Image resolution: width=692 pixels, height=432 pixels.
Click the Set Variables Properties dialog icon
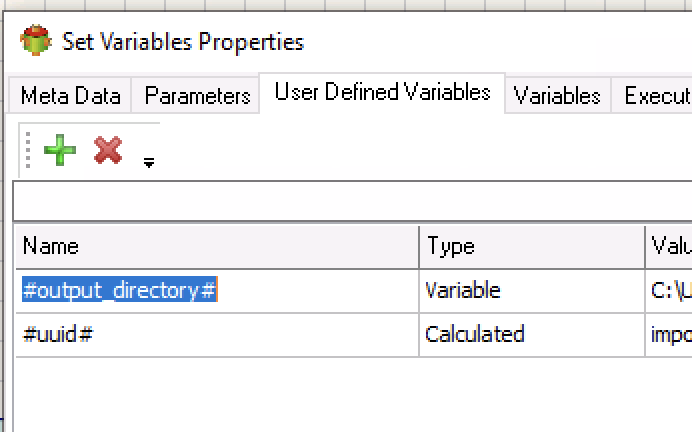point(36,40)
